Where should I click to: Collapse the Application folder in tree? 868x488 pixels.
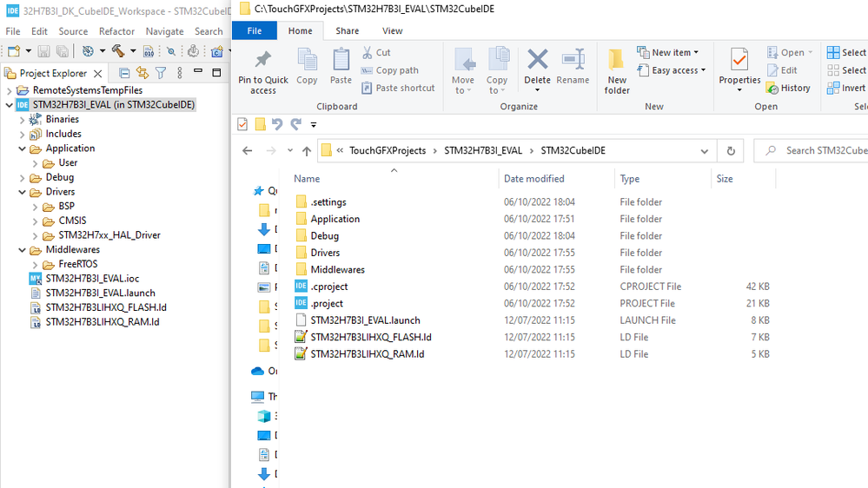(22, 148)
